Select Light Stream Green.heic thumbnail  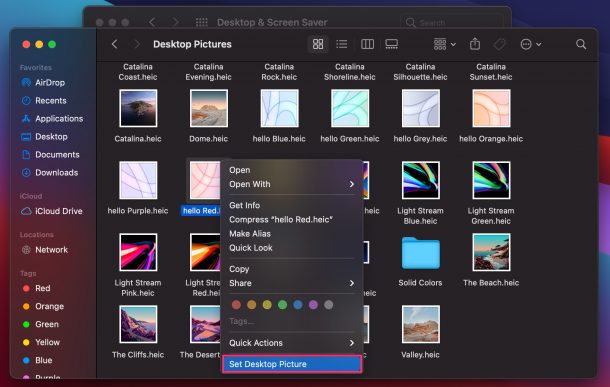[x=491, y=180]
